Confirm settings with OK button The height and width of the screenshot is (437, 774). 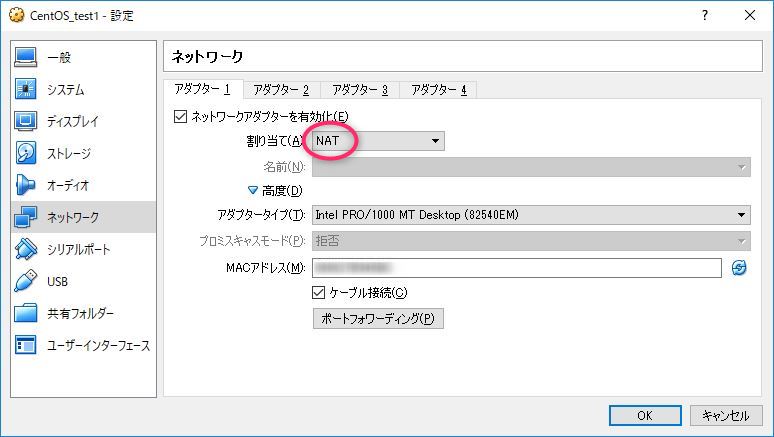tap(645, 415)
